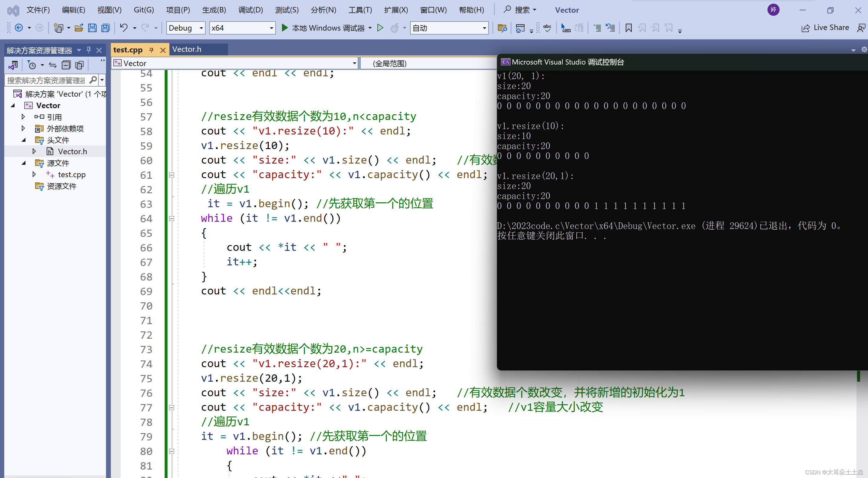Click Collapse All icon in Solution Explorer
868x478 pixels.
click(66, 65)
